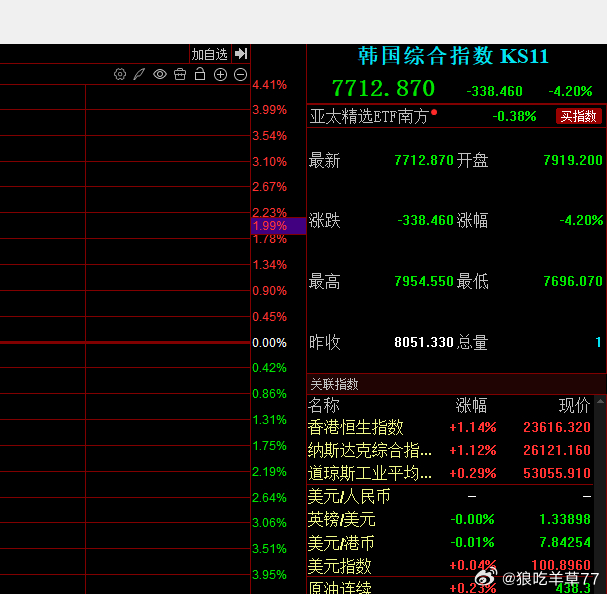Select the 英镑/美元 row

pyautogui.click(x=449, y=519)
